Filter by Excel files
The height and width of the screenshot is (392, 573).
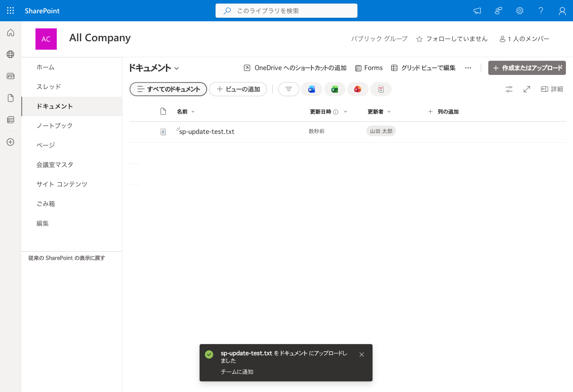coord(335,89)
